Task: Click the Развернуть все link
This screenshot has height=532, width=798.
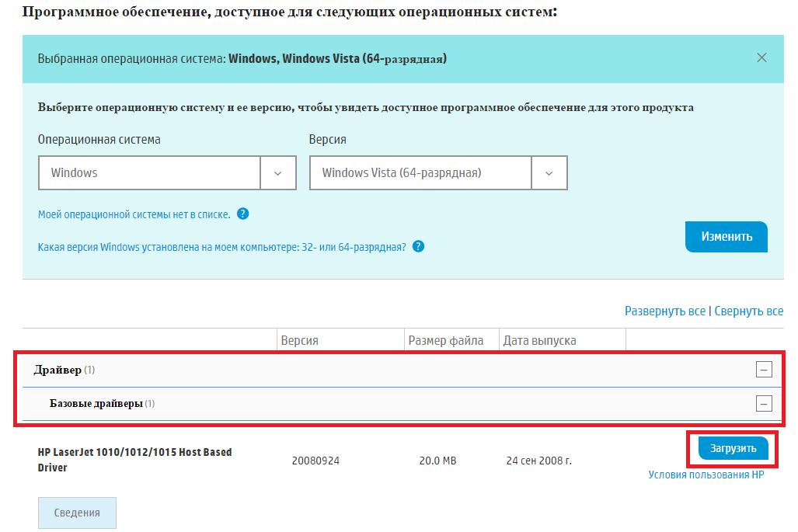Action: pos(665,311)
